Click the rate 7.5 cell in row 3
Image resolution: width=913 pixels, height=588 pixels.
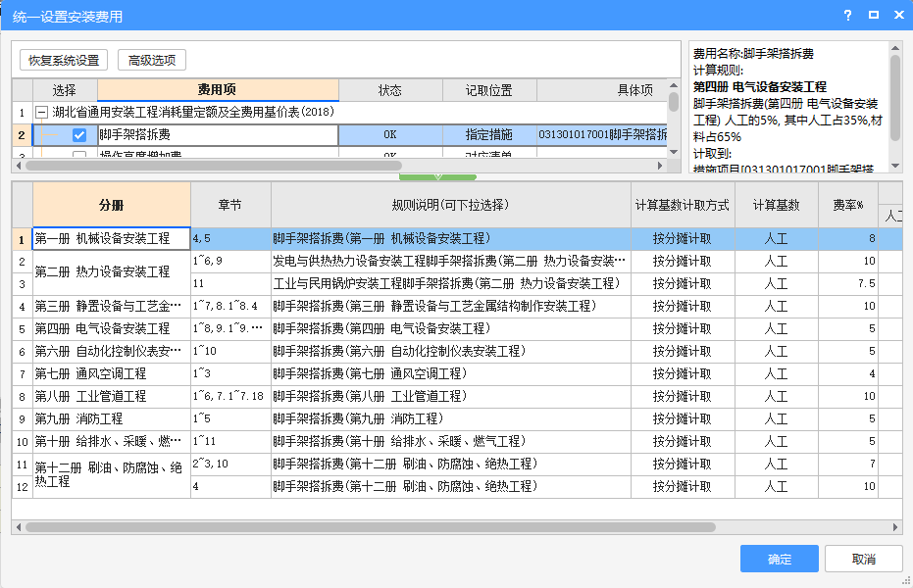click(847, 284)
